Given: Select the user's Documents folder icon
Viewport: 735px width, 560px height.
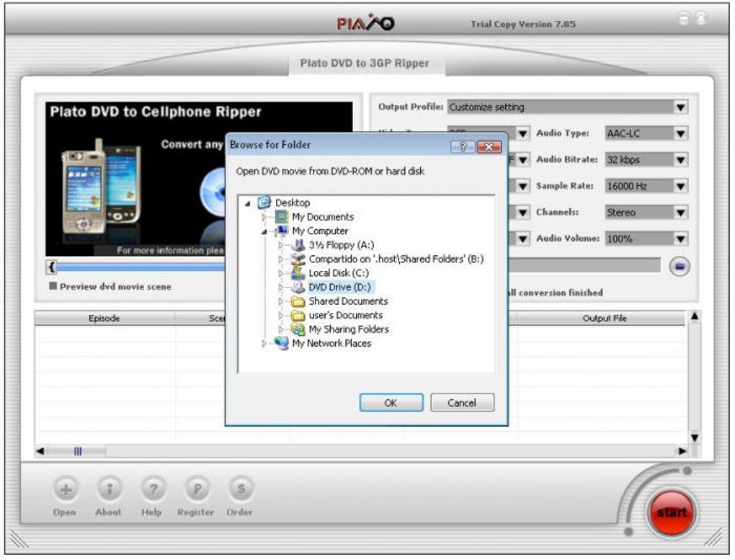Looking at the screenshot, I should (298, 315).
